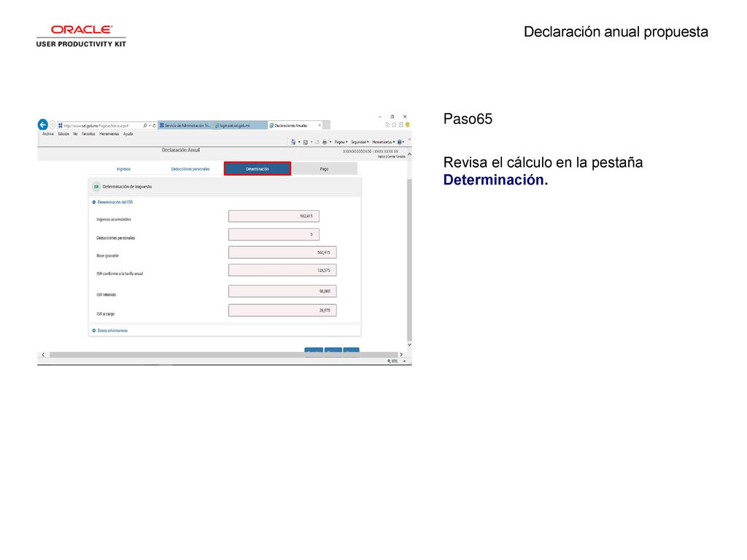Click the horizontal scrollbar right arrow
The width and height of the screenshot is (747, 560).
tap(401, 355)
